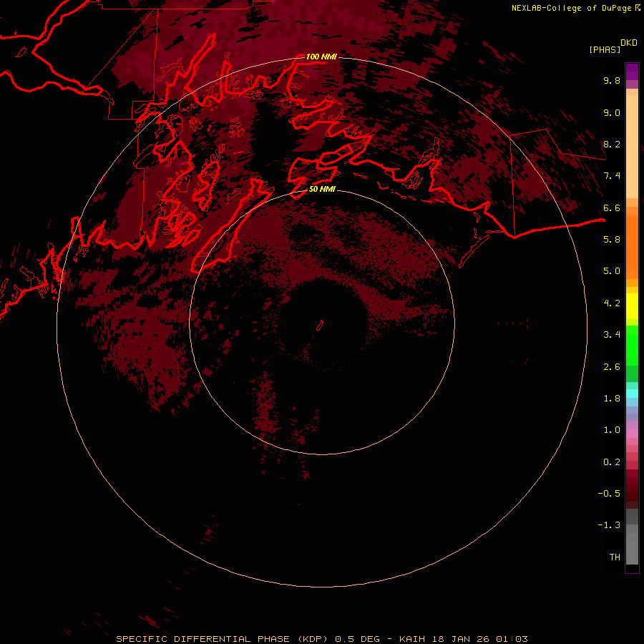Click the 2.6 scale value
644x644 pixels.
[612, 367]
